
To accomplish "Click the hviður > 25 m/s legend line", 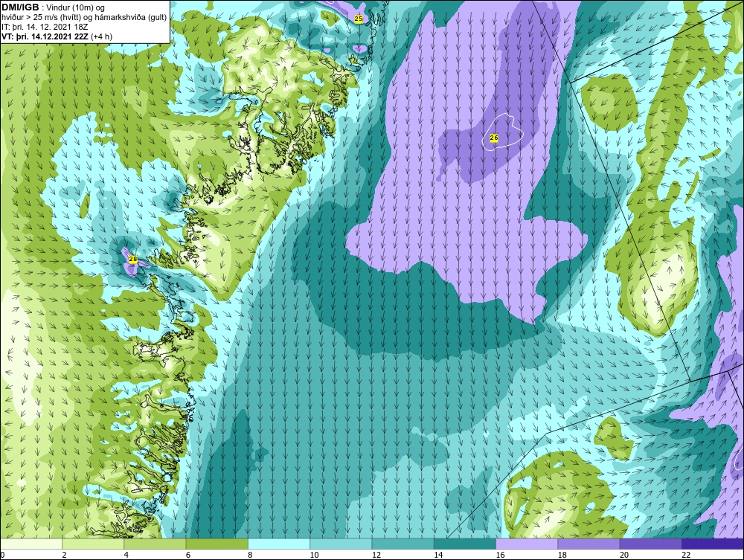I will tap(84, 18).
